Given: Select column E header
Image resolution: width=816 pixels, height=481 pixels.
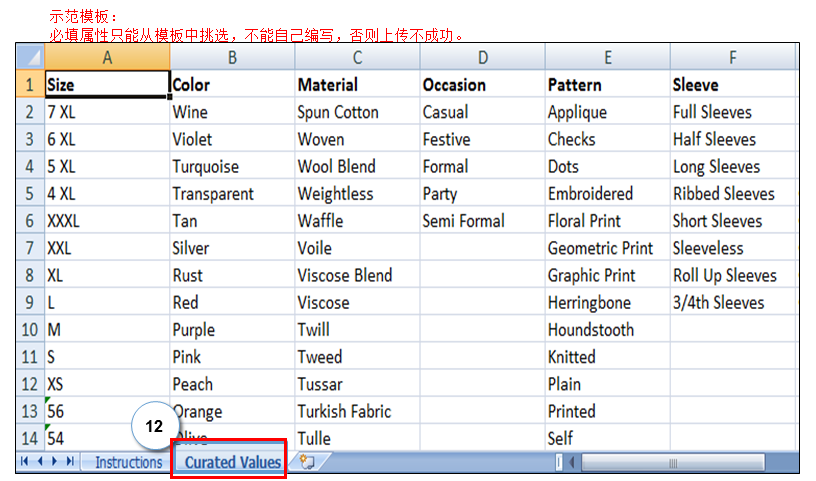Looking at the screenshot, I should 607,57.
